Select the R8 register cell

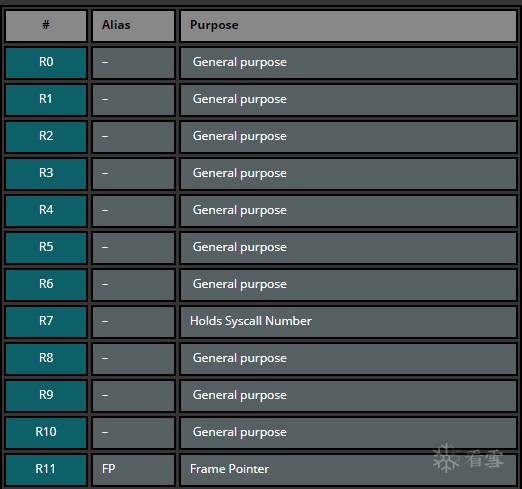(x=46, y=359)
